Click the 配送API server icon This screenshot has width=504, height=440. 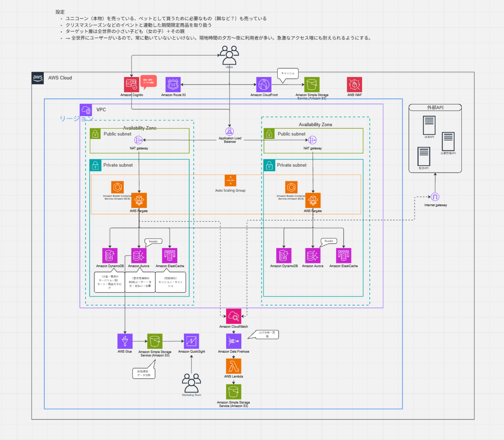[x=424, y=157]
